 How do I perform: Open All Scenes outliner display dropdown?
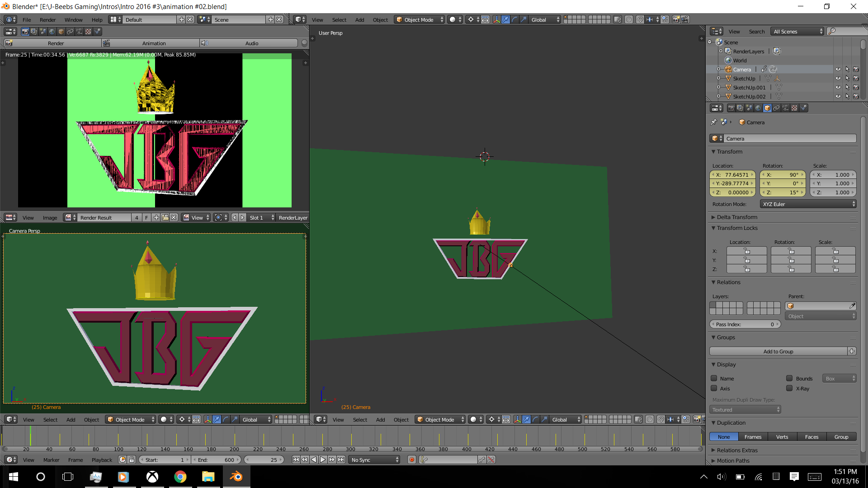coord(797,31)
